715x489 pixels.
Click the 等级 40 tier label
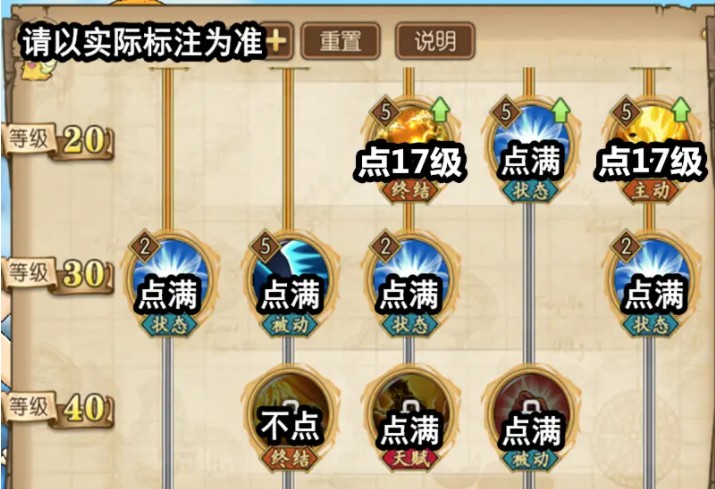[57, 407]
